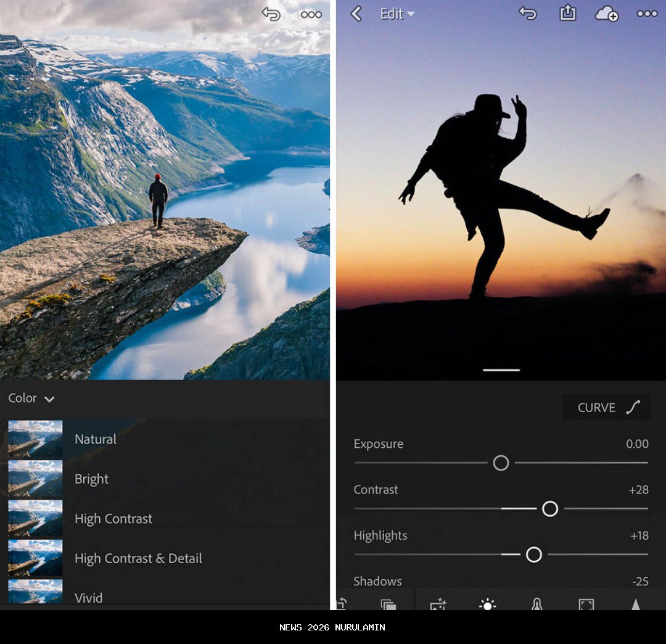This screenshot has width=666, height=644.
Task: Click the Highlights slider knob
Action: (534, 555)
